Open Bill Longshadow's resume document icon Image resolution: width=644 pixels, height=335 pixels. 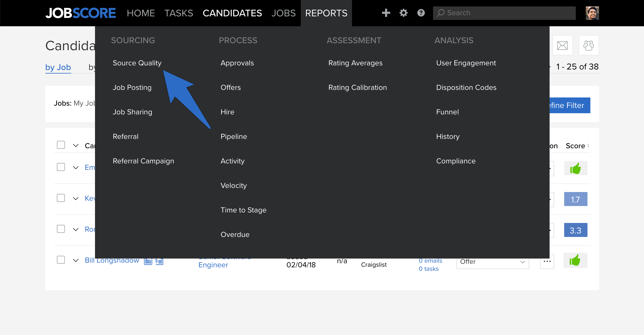pos(159,261)
